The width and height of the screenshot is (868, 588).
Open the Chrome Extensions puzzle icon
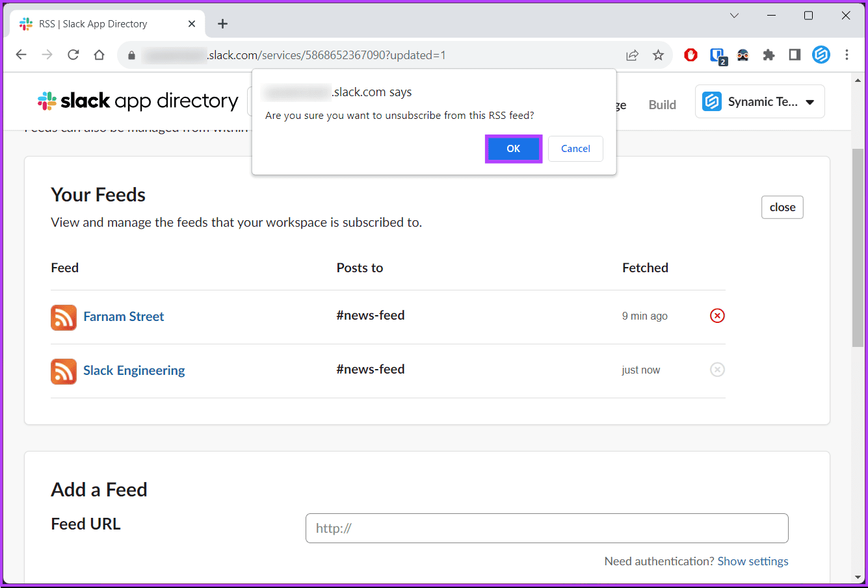[x=769, y=55]
